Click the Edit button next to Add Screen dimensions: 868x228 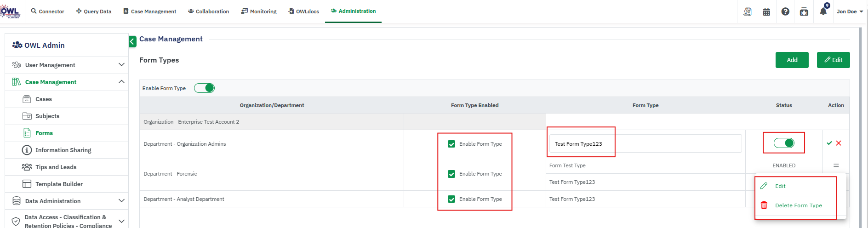coord(833,60)
